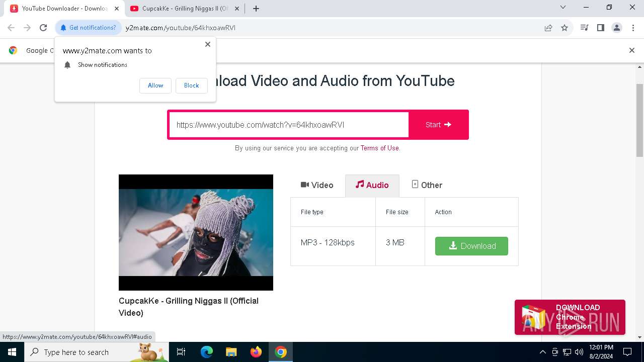Go forward using the browser forward arrow
This screenshot has width=644, height=362.
pyautogui.click(x=27, y=28)
